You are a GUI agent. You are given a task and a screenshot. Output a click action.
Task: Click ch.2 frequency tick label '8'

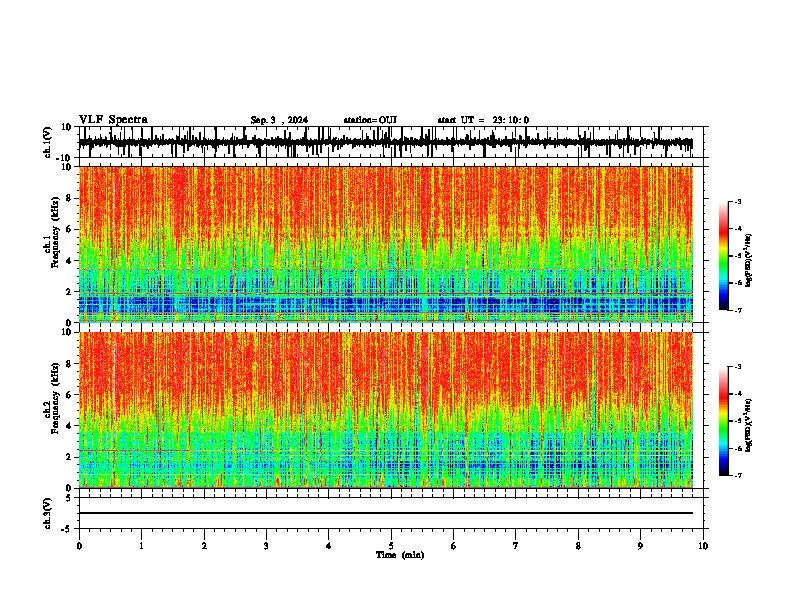point(70,364)
